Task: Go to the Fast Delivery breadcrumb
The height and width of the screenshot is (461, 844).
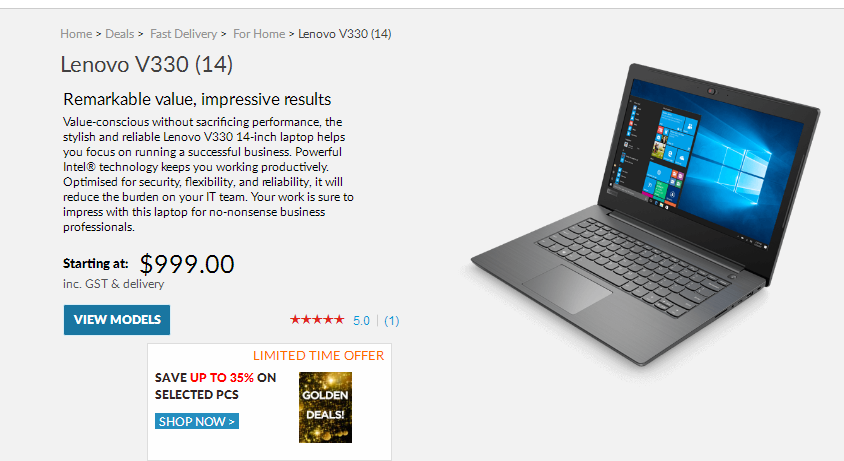Action: coord(183,34)
